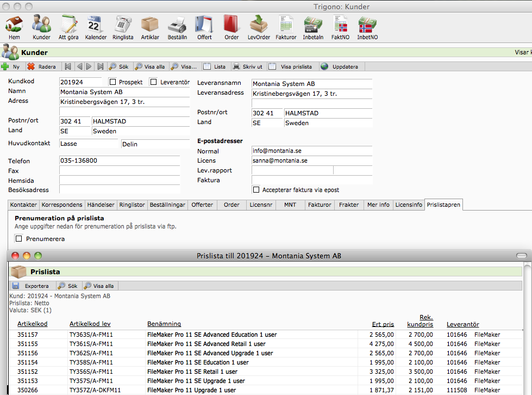Click the Telefon field 035-136800
Screen dimensions: 532x395
[120, 161]
